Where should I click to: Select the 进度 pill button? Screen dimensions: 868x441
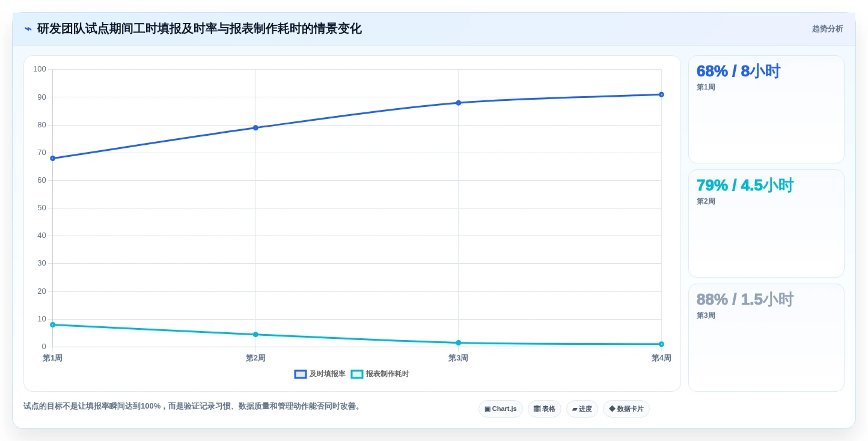tap(582, 409)
